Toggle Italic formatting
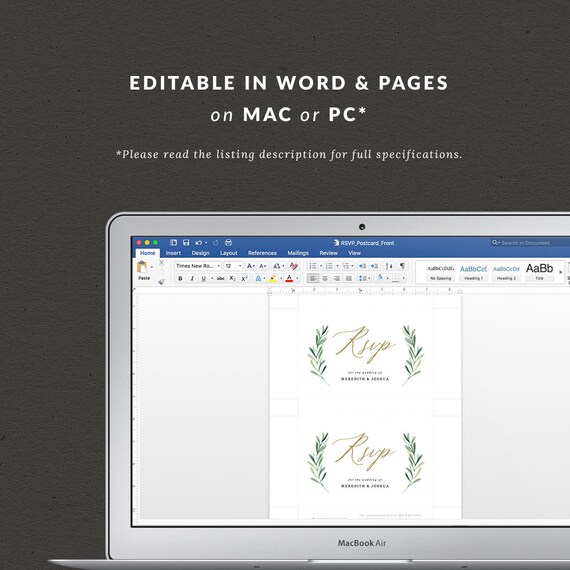The width and height of the screenshot is (570, 570). 192,278
